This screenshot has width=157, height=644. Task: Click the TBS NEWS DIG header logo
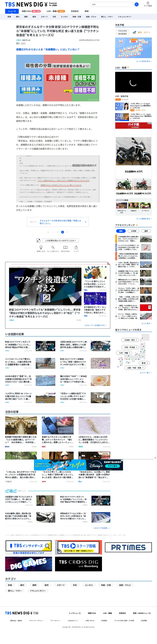pos(31,4)
